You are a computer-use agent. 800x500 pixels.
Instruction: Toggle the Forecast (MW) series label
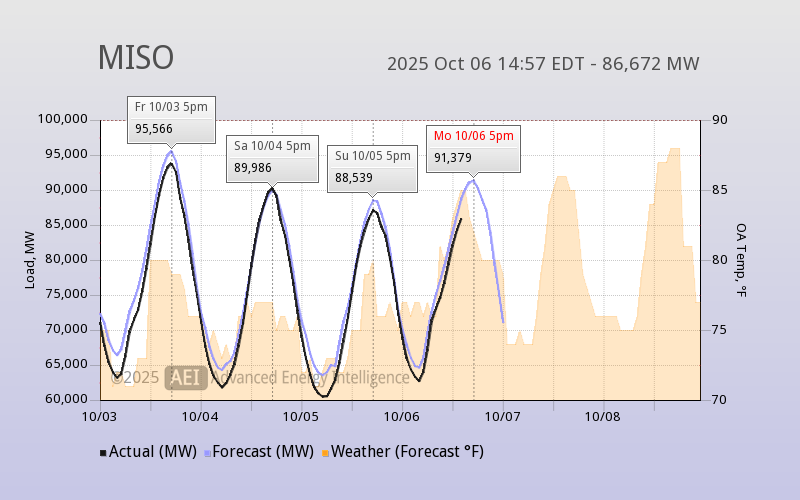click(263, 452)
